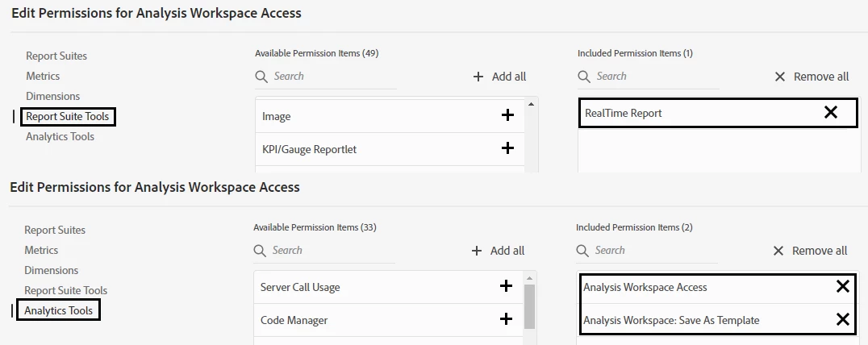
Task: Click the search icon above the 2 included items
Action: coord(582,251)
